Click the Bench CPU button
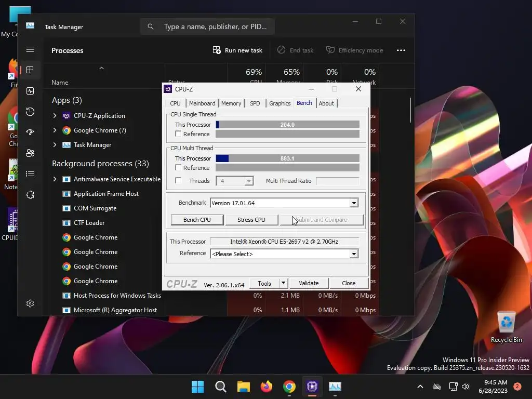532x399 pixels. click(x=197, y=220)
